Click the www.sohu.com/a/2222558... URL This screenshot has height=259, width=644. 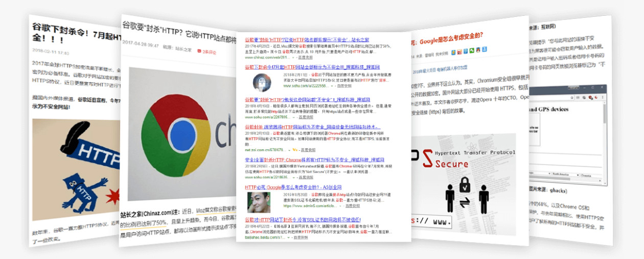(x=306, y=85)
